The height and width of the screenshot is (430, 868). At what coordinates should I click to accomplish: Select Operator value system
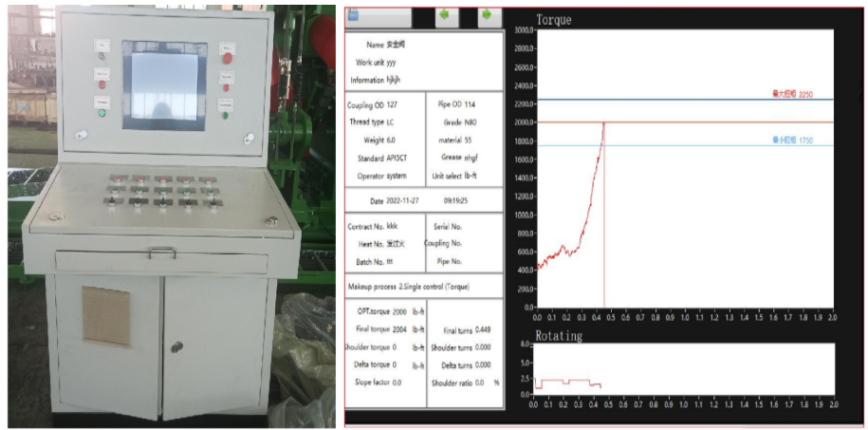[x=397, y=176]
